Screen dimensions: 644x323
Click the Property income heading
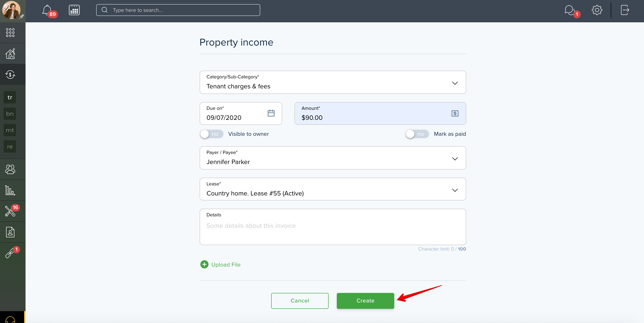(236, 42)
